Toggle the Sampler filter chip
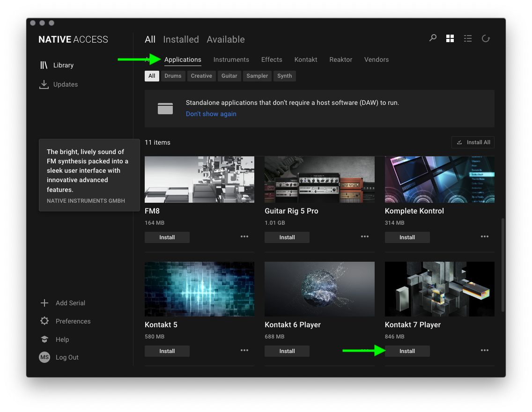The width and height of the screenshot is (532, 412). pyautogui.click(x=257, y=76)
